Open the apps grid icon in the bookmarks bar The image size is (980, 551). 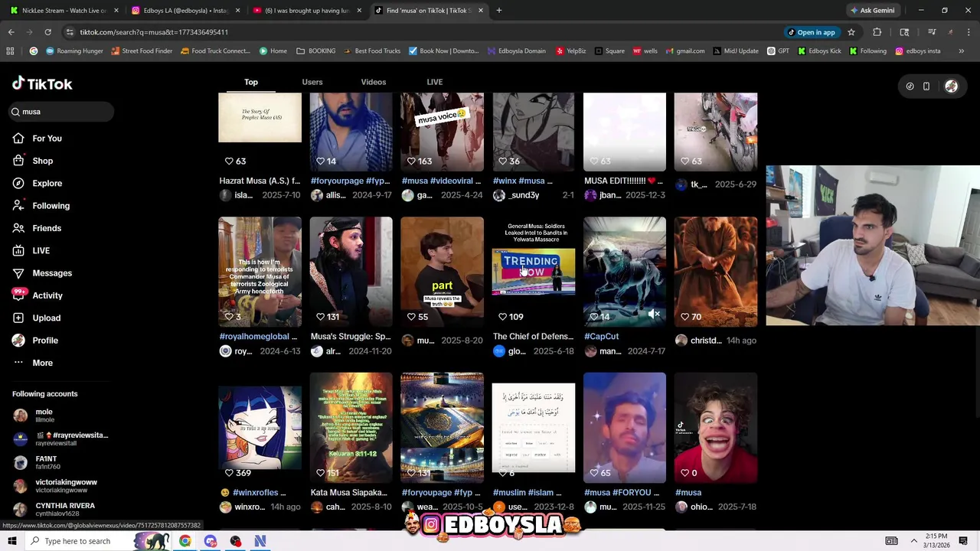click(10, 51)
